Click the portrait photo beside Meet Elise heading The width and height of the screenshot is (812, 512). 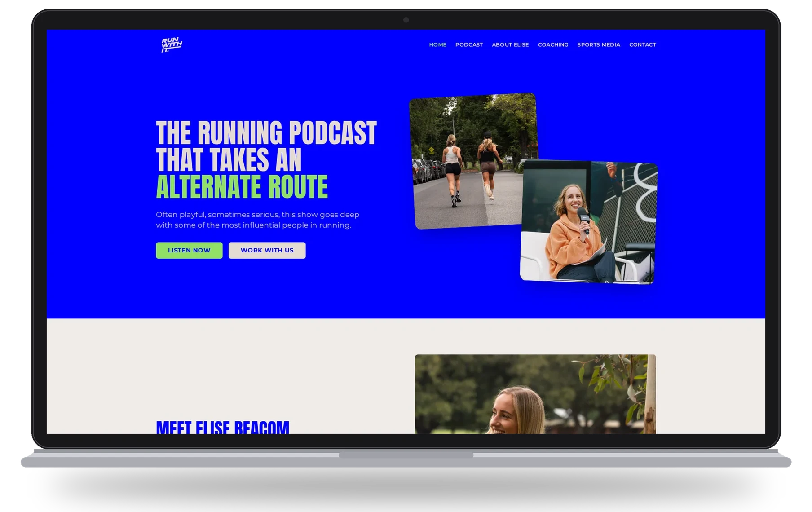pos(535,394)
